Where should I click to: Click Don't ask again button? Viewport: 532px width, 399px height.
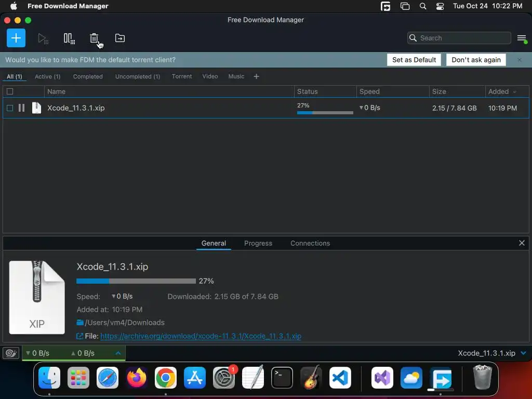pyautogui.click(x=476, y=60)
